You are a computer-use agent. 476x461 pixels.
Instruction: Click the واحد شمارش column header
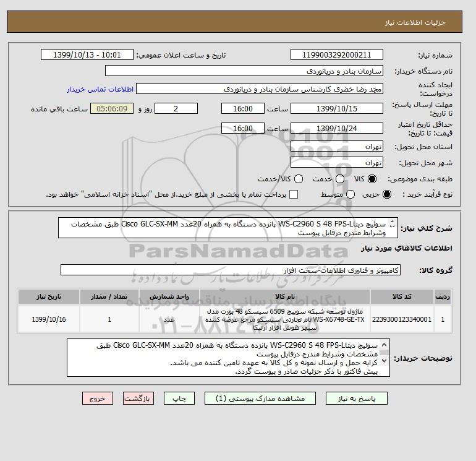coord(169,296)
